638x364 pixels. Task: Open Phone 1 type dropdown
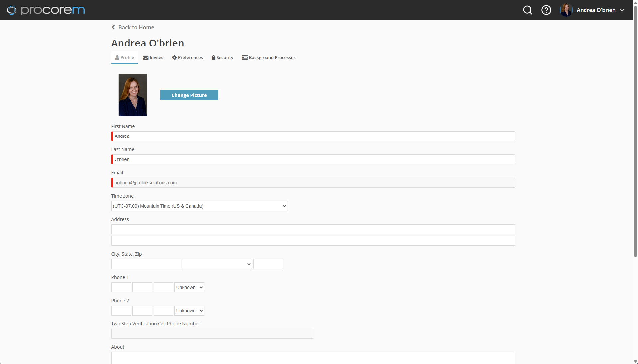pyautogui.click(x=189, y=287)
